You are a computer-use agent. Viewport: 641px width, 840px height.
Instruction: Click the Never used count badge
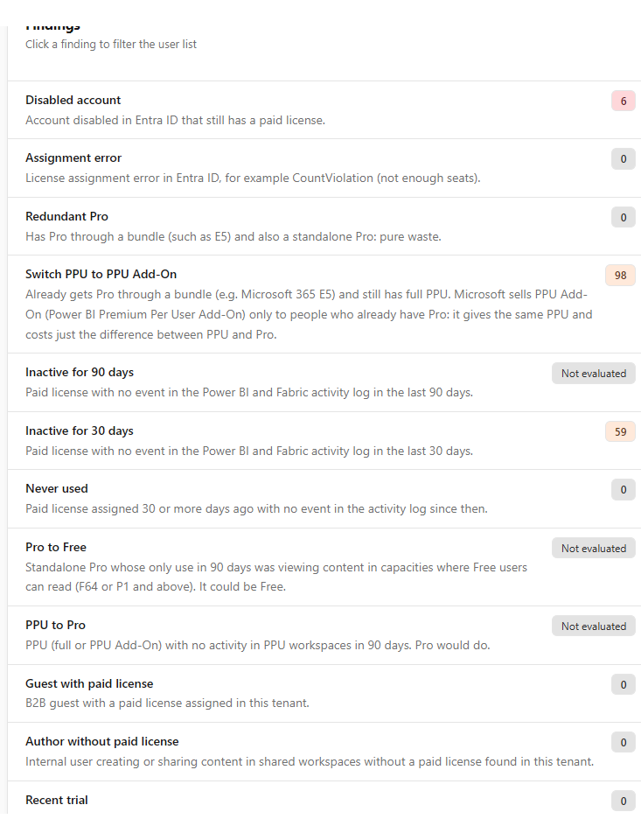(x=623, y=490)
